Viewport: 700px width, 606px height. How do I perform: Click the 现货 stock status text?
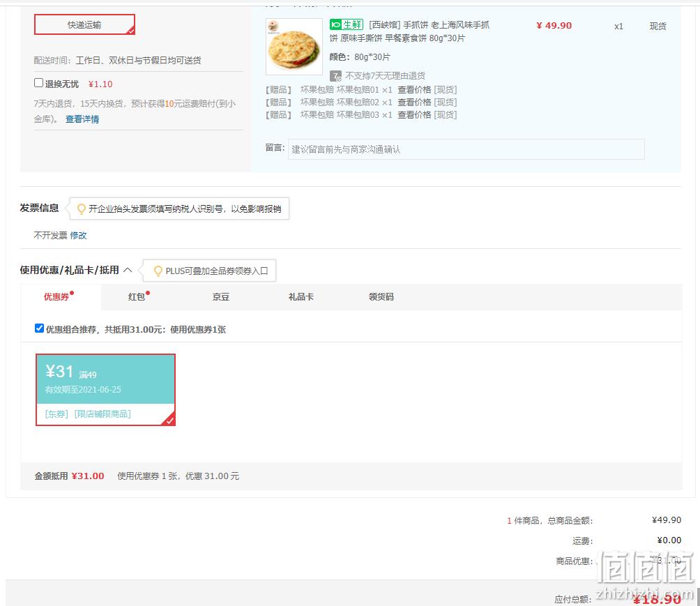tap(657, 26)
